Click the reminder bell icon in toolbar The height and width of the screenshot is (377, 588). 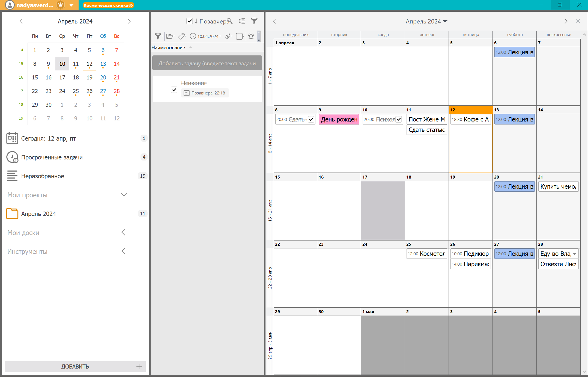click(x=251, y=36)
